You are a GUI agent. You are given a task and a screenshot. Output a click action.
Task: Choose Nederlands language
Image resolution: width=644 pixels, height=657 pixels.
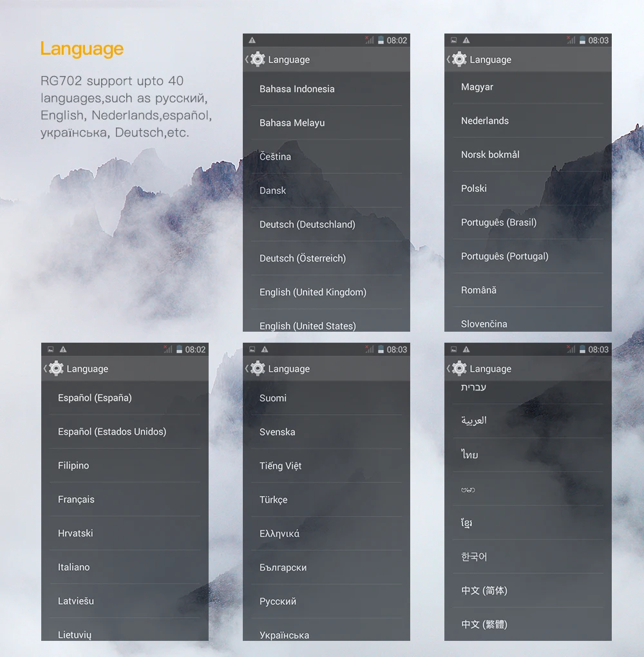coord(528,120)
